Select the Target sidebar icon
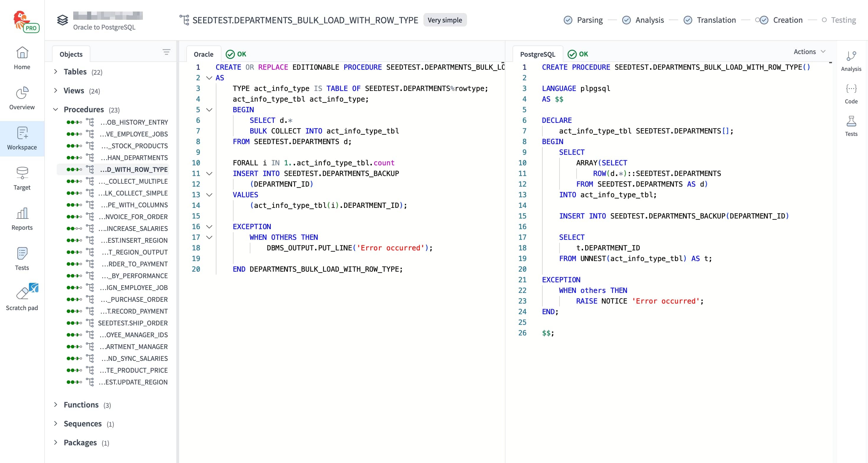The image size is (868, 463). [x=22, y=179]
